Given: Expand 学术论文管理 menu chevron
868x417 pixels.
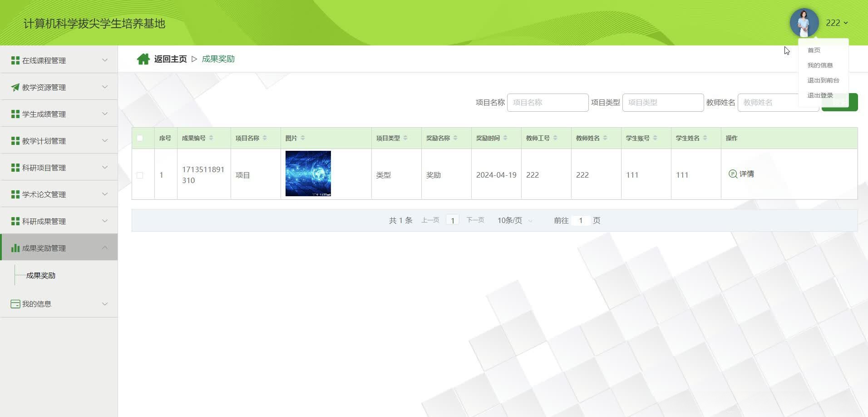Looking at the screenshot, I should coord(105,194).
